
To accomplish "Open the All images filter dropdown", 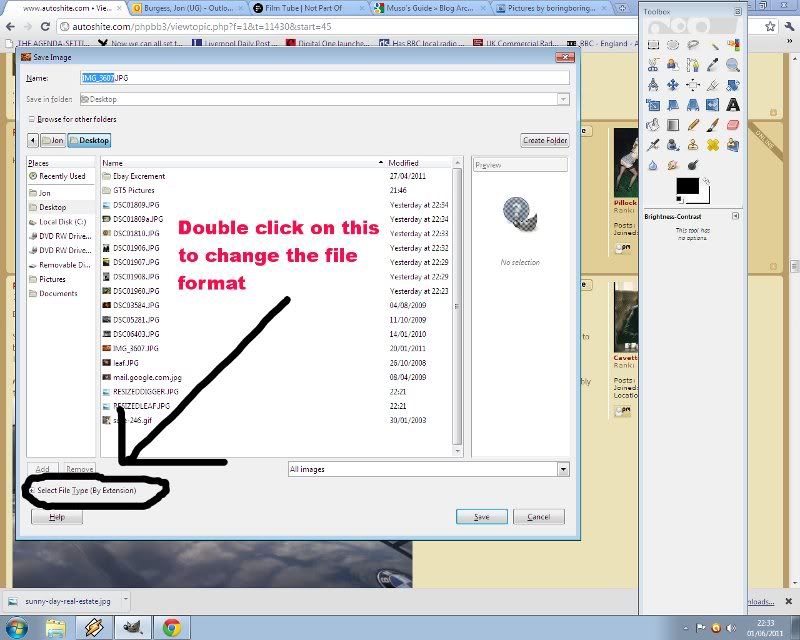I will pos(428,469).
